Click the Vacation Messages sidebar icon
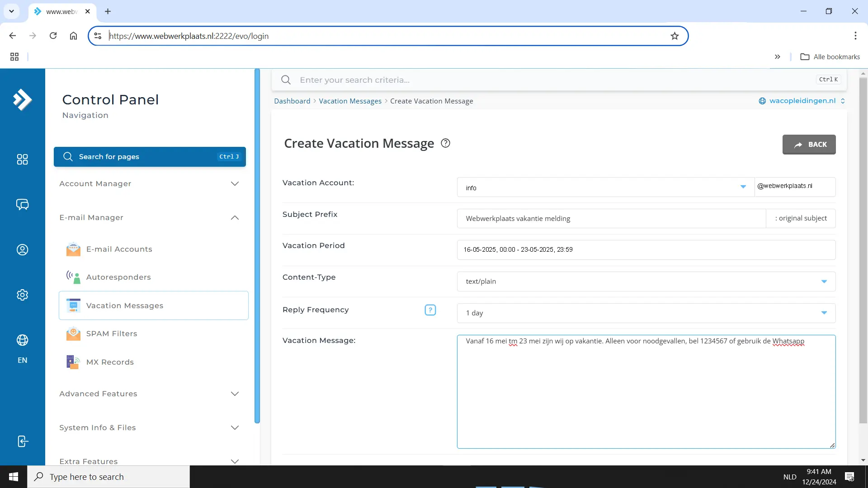868x488 pixels. [73, 305]
